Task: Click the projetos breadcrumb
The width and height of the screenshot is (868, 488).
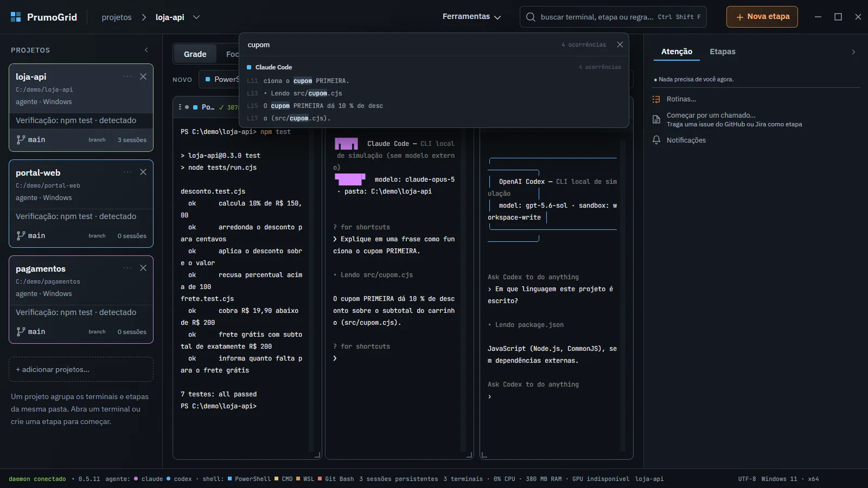Action: coord(117,17)
